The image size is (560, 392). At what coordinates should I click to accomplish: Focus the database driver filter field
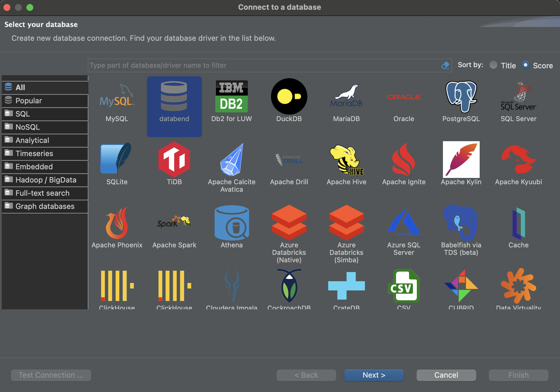(264, 65)
